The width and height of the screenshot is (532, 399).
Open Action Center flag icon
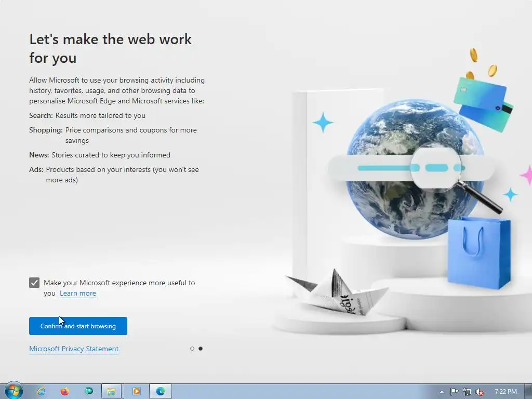click(x=454, y=392)
